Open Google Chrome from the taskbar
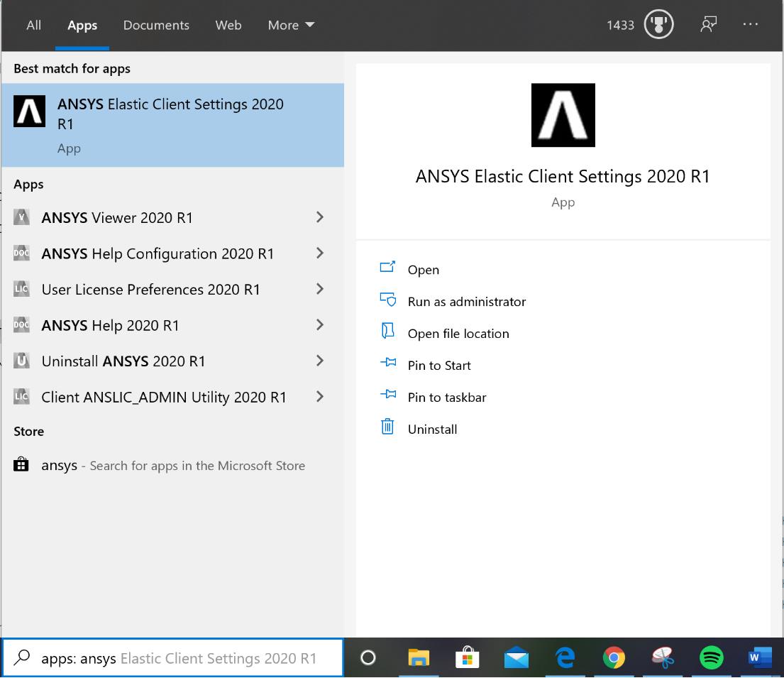Screen dimensions: 784x678 click(x=614, y=657)
